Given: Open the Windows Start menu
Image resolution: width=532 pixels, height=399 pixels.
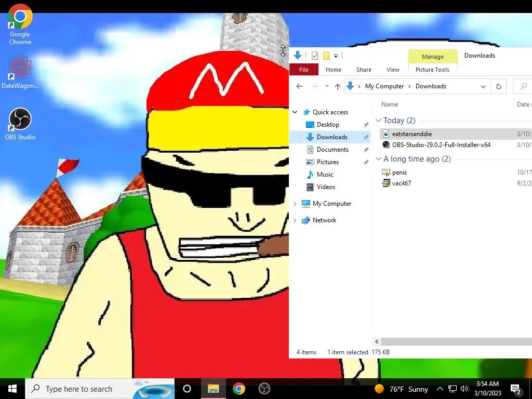Looking at the screenshot, I should click(x=12, y=389).
